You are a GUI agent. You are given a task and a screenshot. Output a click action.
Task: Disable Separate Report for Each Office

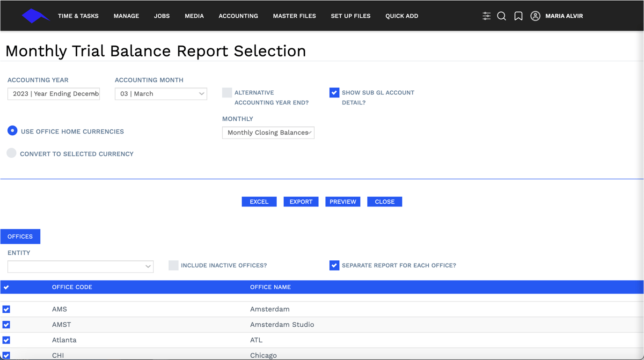point(334,265)
